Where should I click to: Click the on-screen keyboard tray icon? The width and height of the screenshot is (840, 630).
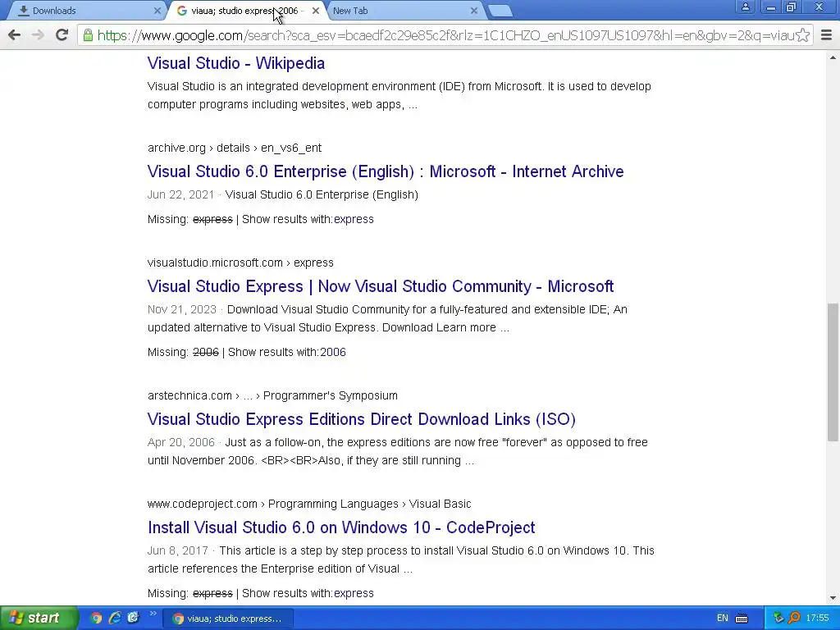742,619
